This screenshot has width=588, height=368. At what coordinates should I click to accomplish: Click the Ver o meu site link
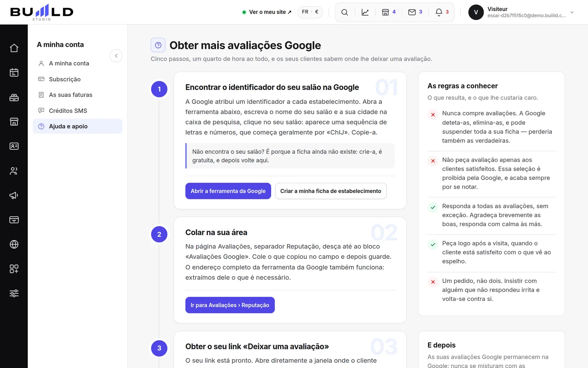267,12
